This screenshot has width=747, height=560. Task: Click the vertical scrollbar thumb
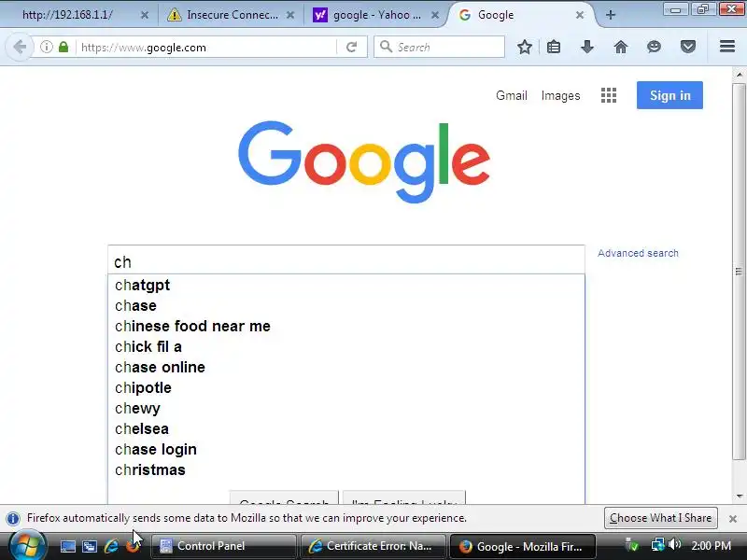pos(739,272)
